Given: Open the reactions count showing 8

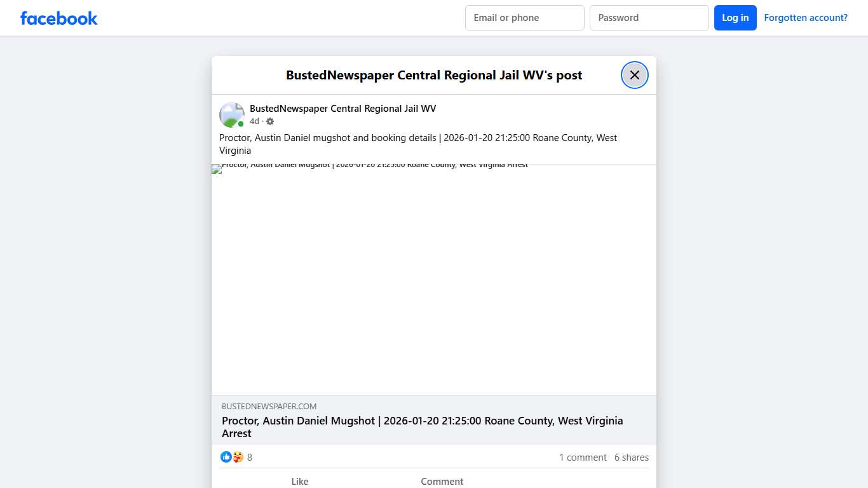Looking at the screenshot, I should (249, 457).
